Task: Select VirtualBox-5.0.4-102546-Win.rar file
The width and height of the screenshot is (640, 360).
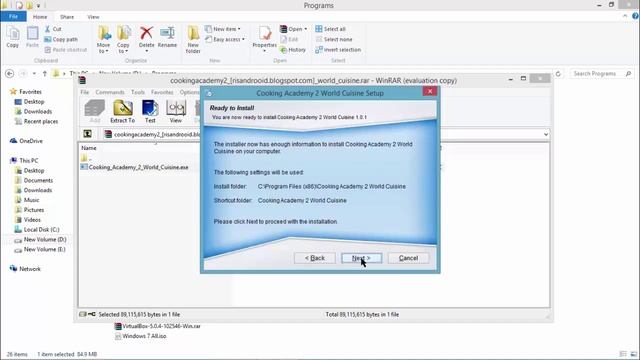Action: tap(158, 326)
